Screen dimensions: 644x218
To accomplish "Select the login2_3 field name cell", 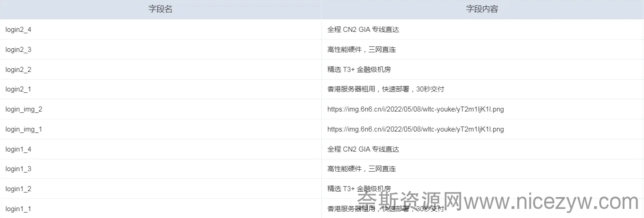I will click(x=160, y=50).
